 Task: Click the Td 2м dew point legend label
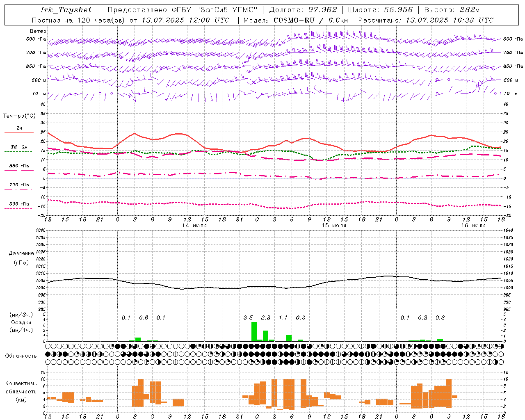(19, 147)
